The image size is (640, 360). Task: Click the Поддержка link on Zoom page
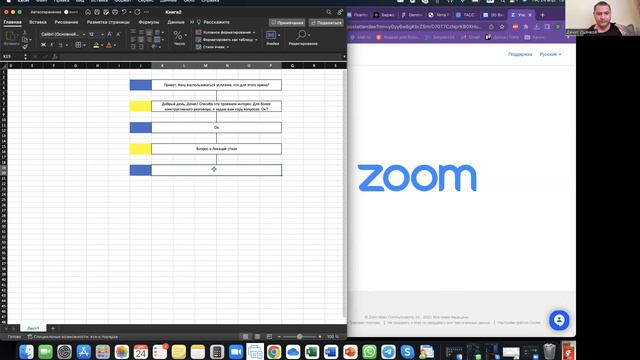[520, 54]
